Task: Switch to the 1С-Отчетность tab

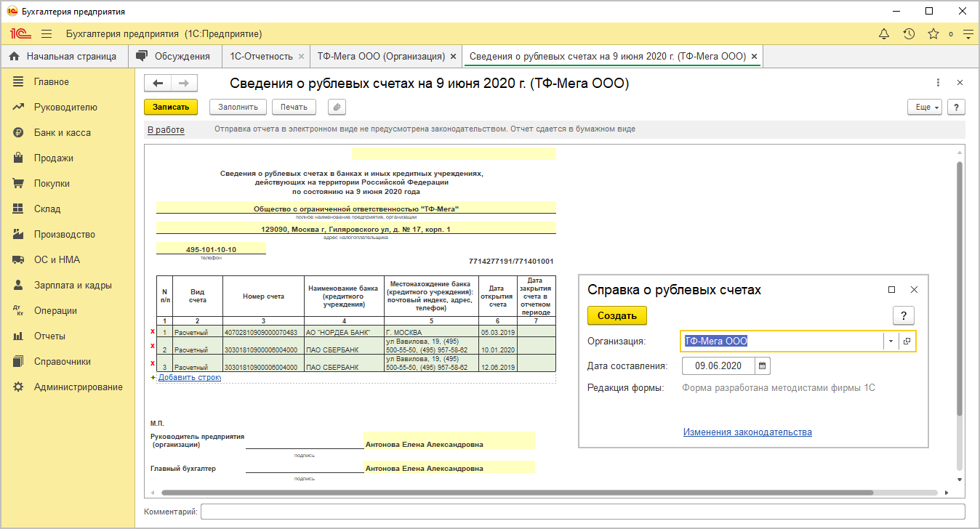Action: pos(261,56)
